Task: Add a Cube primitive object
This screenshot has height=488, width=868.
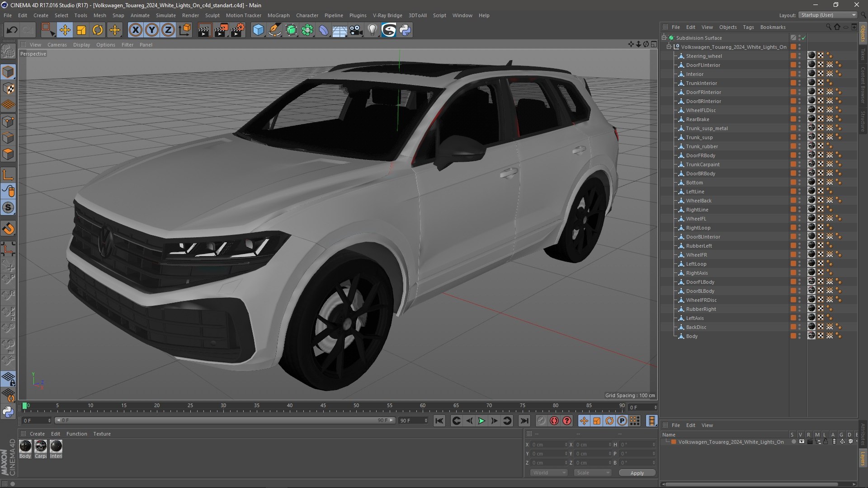Action: (x=258, y=30)
